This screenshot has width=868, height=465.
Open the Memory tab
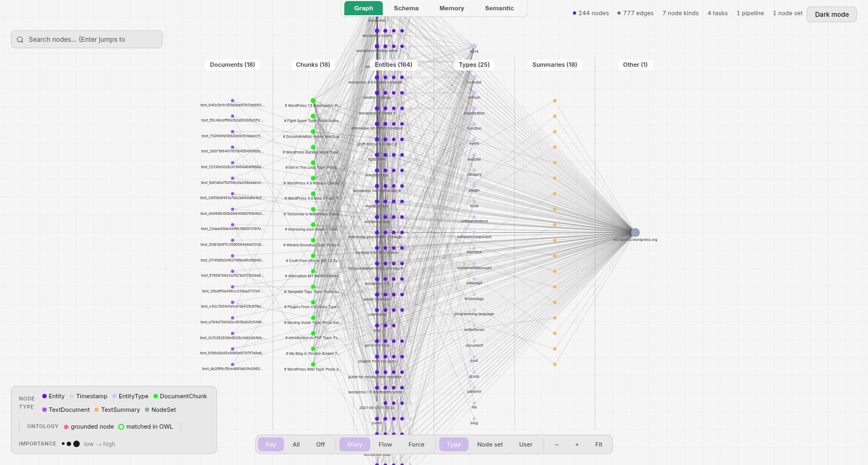click(x=452, y=8)
